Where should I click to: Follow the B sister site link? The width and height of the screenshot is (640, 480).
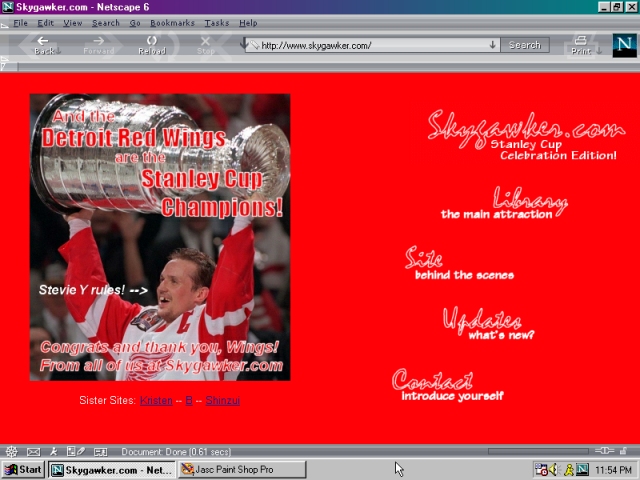(x=189, y=400)
